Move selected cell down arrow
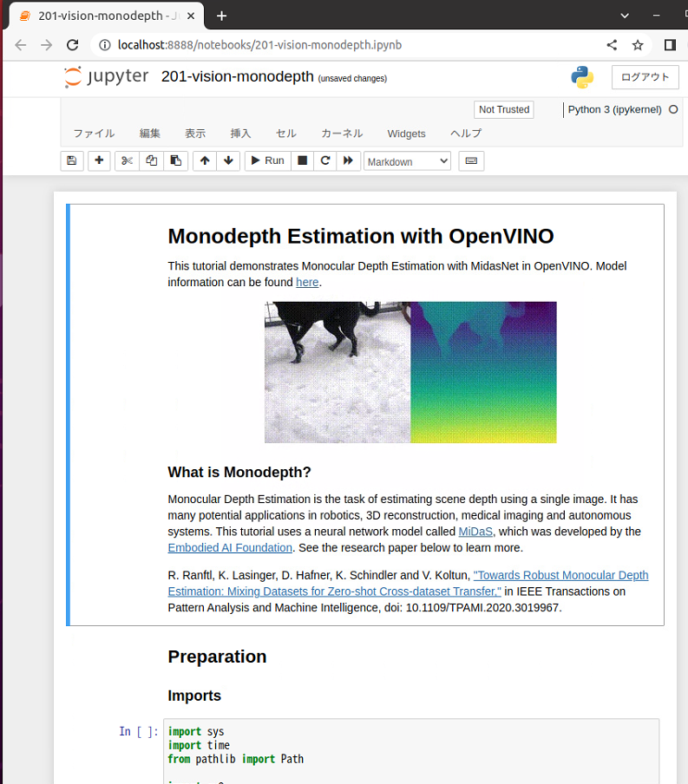The image size is (688, 784). (228, 160)
